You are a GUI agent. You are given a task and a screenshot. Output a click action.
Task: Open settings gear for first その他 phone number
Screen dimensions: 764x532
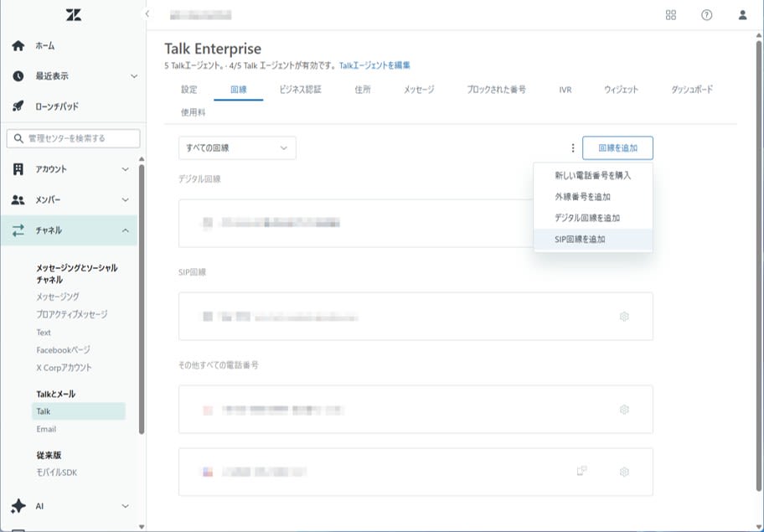pos(624,410)
